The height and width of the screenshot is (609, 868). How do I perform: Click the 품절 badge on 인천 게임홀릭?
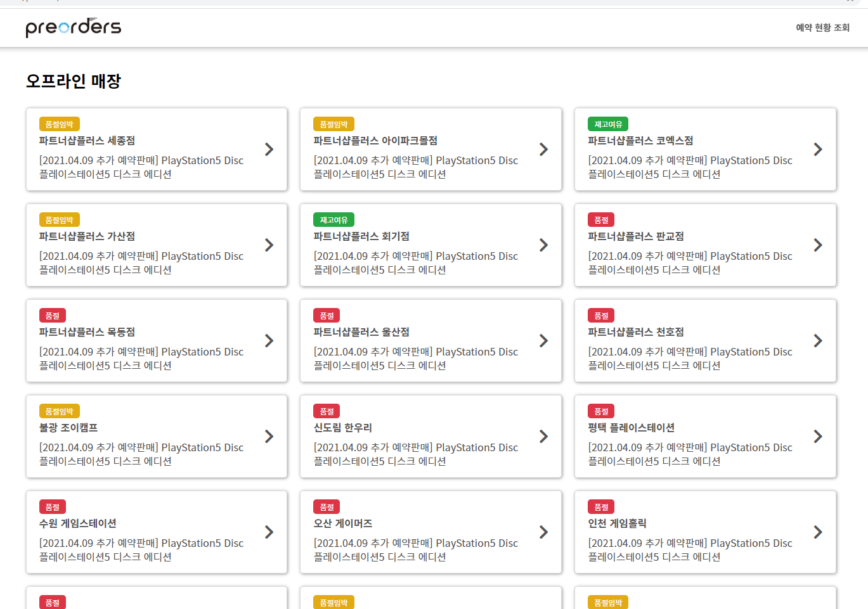601,507
